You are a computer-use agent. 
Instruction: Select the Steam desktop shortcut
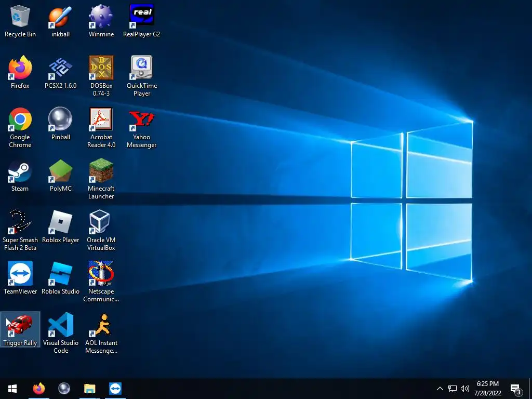20,176
